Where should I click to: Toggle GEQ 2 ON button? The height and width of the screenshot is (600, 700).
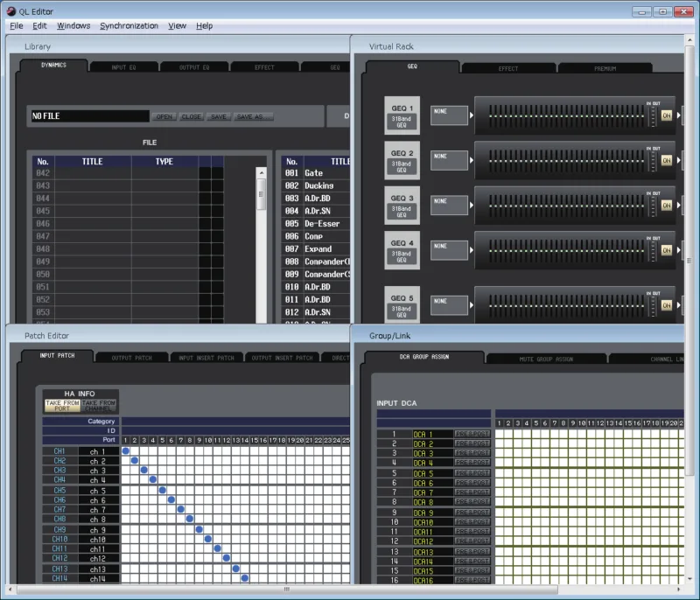[666, 161]
